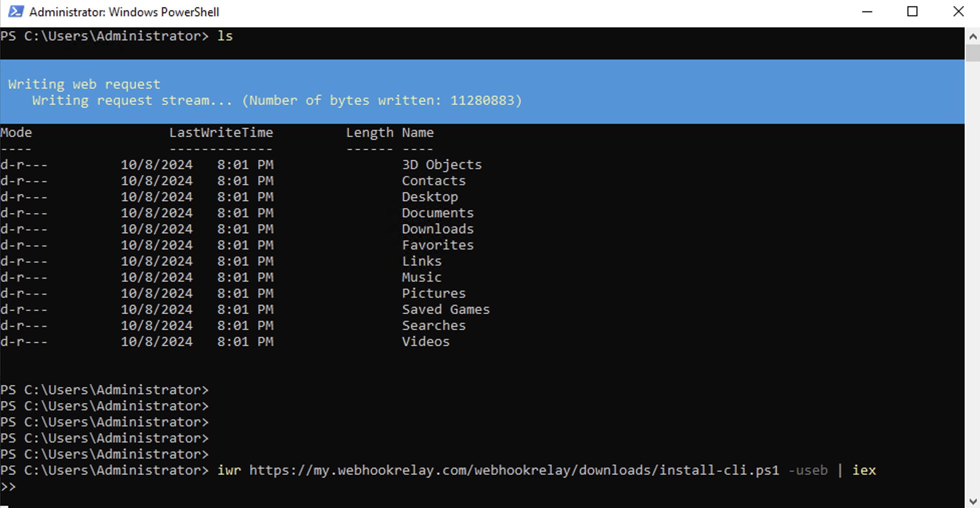Viewport: 980px width, 508px height.
Task: Select the Downloads folder entry
Action: click(437, 229)
